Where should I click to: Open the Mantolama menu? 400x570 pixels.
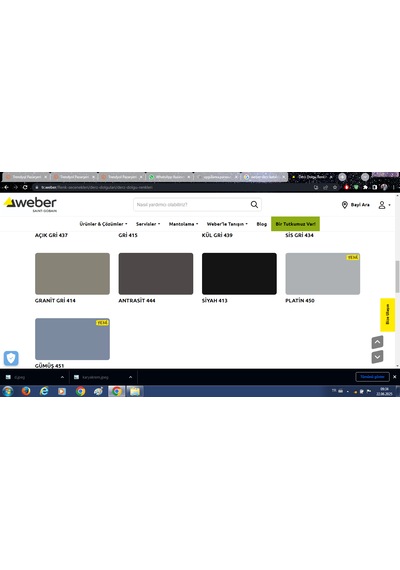pos(183,224)
